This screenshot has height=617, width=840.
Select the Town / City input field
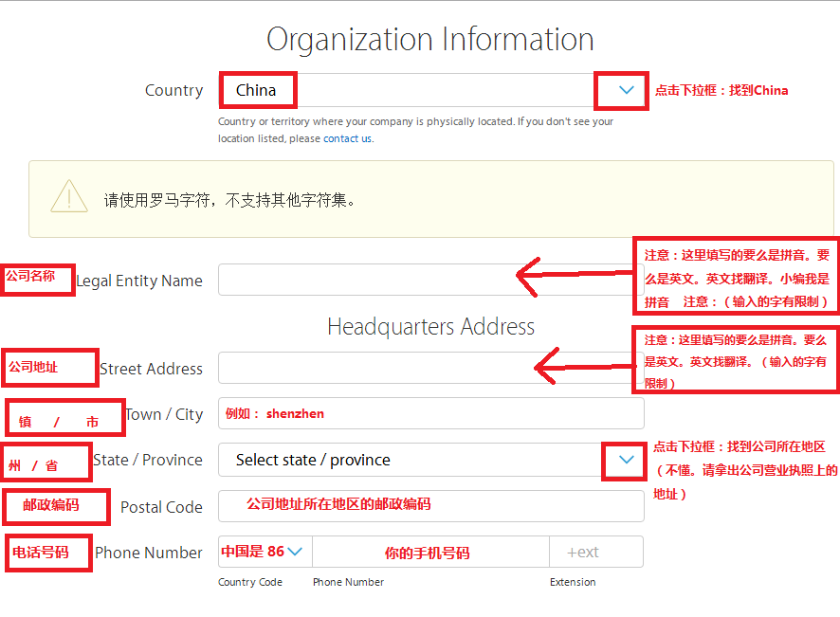coord(430,413)
